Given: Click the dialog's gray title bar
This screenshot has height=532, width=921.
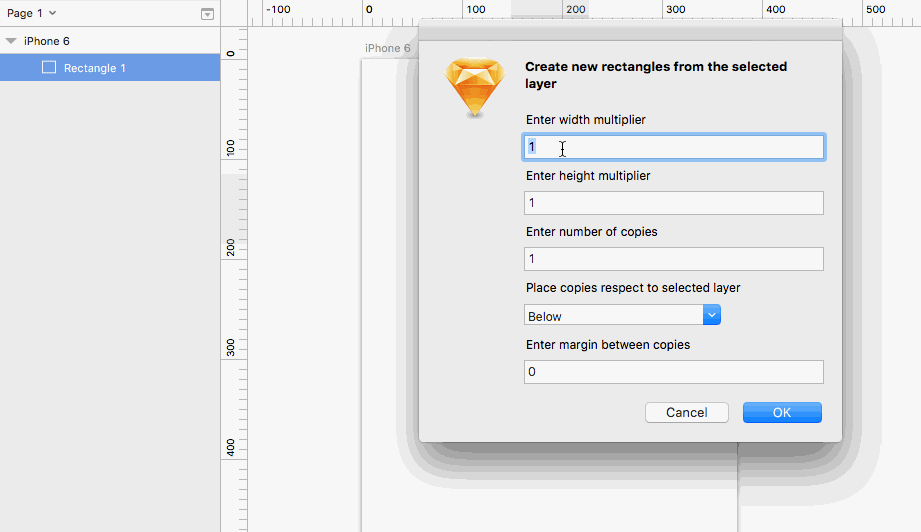Looking at the screenshot, I should pyautogui.click(x=630, y=31).
